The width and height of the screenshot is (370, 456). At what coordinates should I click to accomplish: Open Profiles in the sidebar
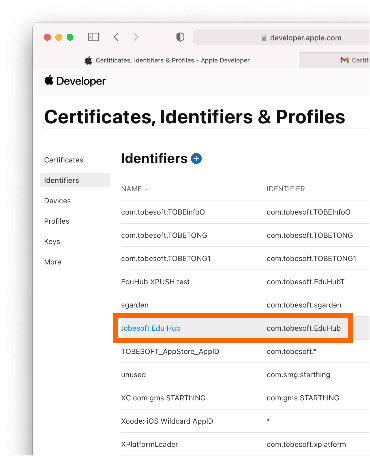(x=57, y=221)
